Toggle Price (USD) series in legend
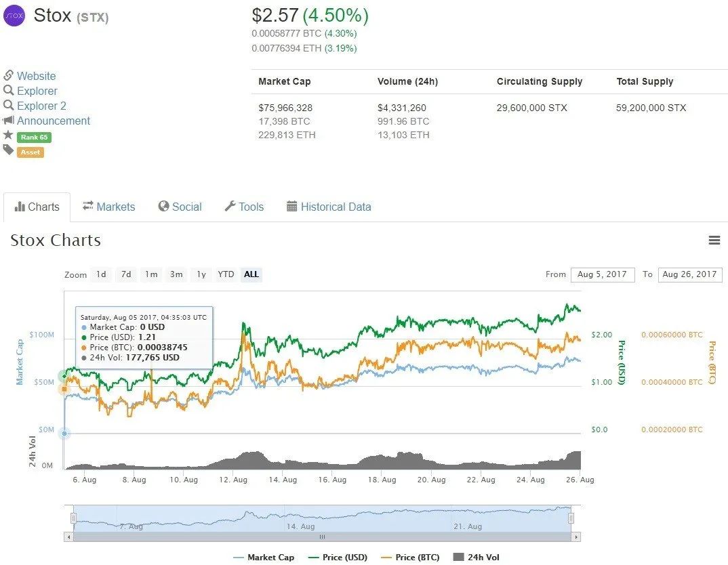 coord(338,557)
